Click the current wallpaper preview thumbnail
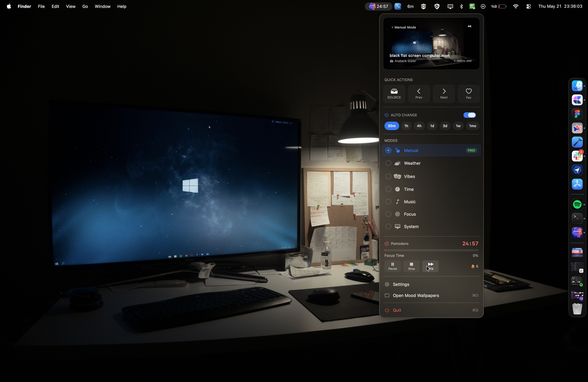This screenshot has height=382, width=588. point(431,43)
